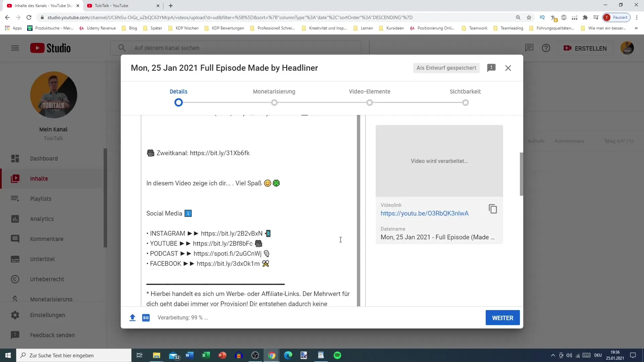The height and width of the screenshot is (362, 644).
Task: Go back with the browser back arrow
Action: [x=7, y=17]
